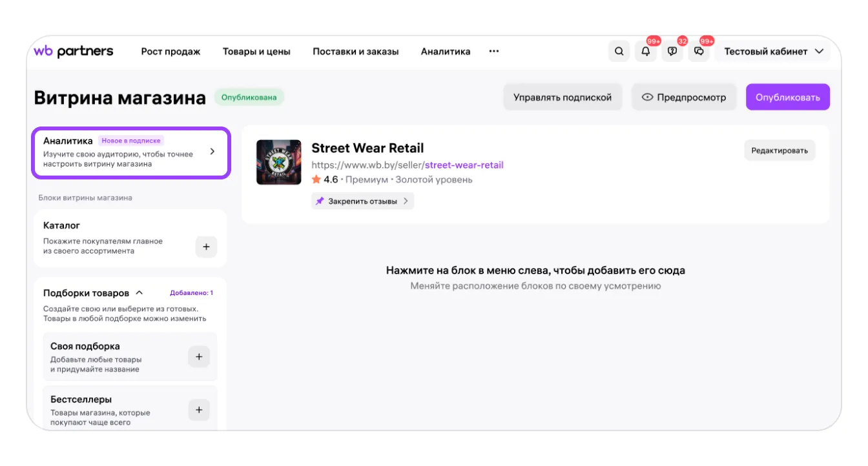This screenshot has height=466, width=868.
Task: Open the Товары и цены menu
Action: tap(256, 52)
